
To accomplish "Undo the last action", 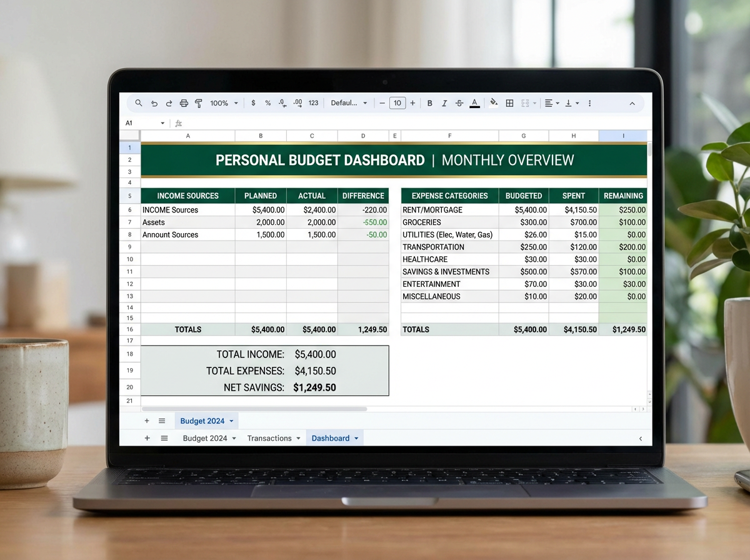I will (x=154, y=103).
